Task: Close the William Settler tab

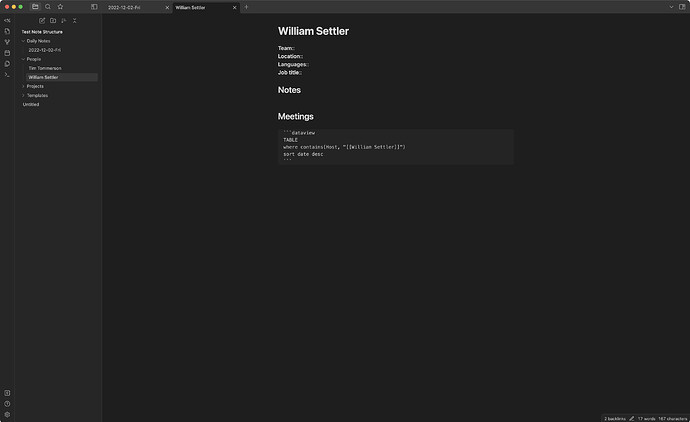Action: [235, 7]
